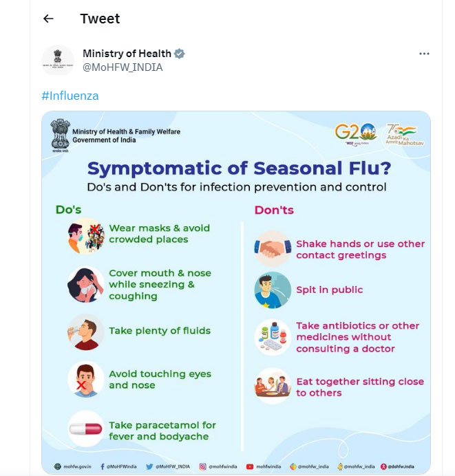Click the drinking fluids illustration
The image size is (455, 476).
[x=85, y=332]
